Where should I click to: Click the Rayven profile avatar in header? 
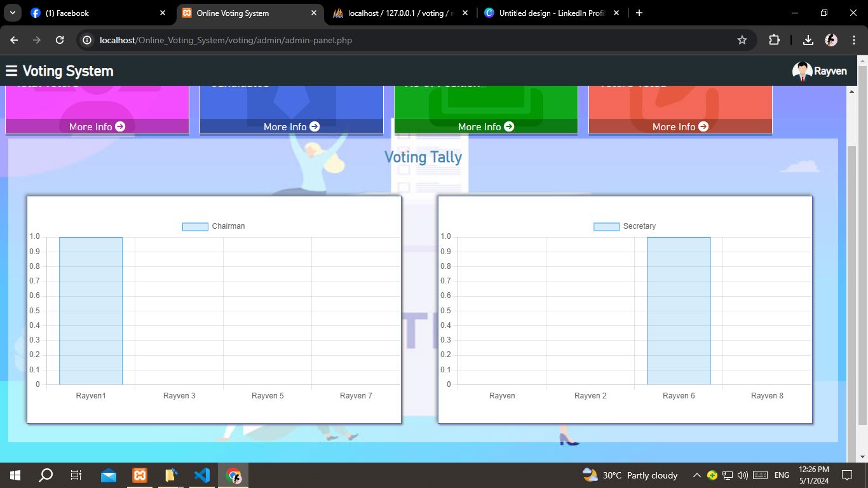point(802,71)
